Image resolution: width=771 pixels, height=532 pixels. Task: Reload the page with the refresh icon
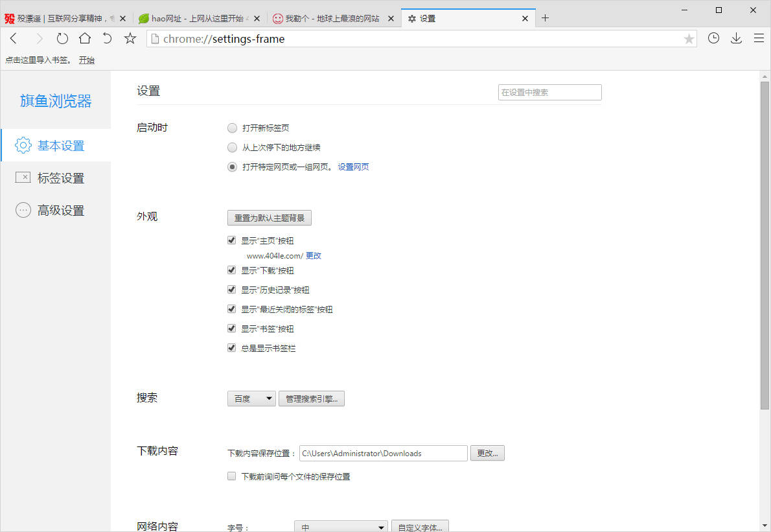pos(62,38)
